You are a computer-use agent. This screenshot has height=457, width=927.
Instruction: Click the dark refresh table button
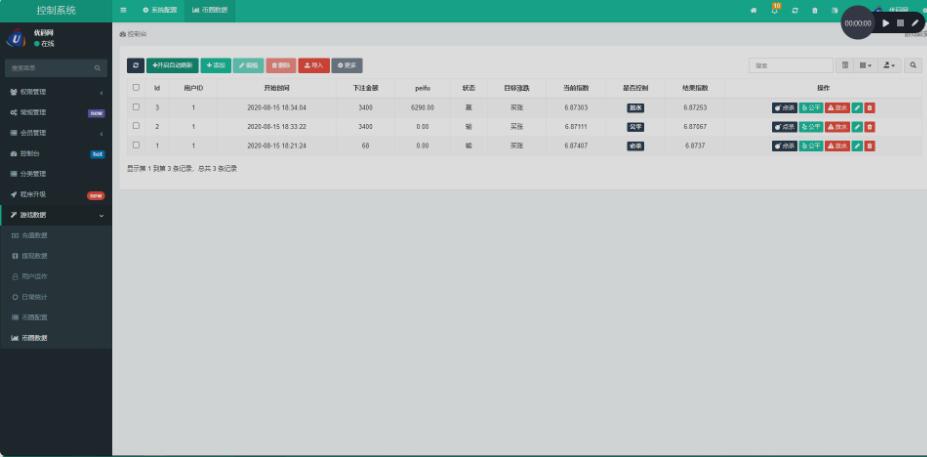[135, 66]
